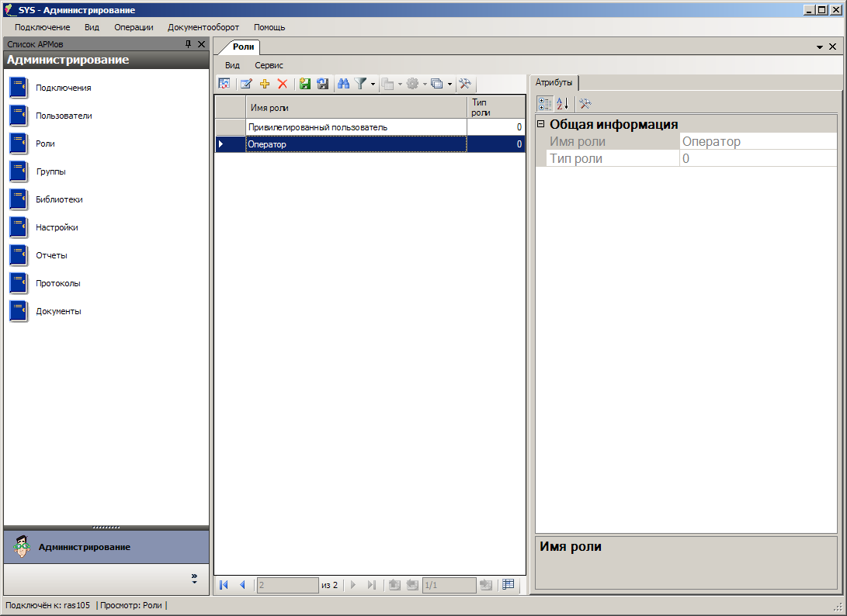
Task: Click the red X delete role icon
Action: (x=283, y=84)
